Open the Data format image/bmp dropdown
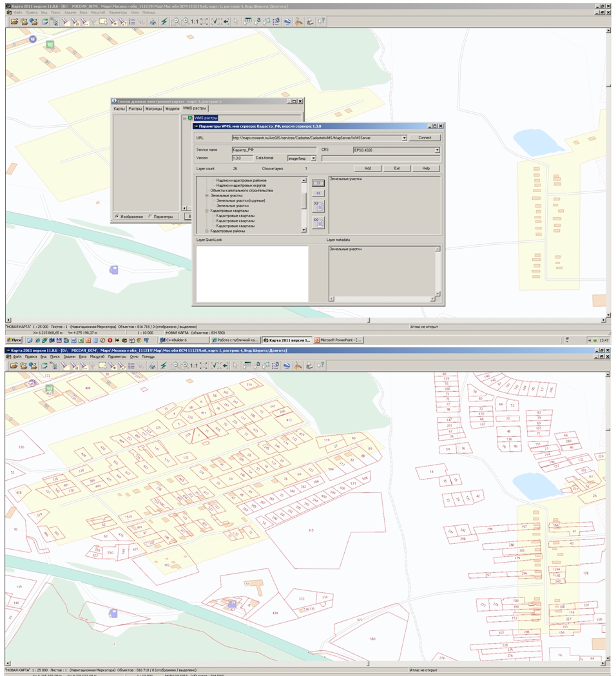This screenshot has width=616, height=676. (x=313, y=159)
